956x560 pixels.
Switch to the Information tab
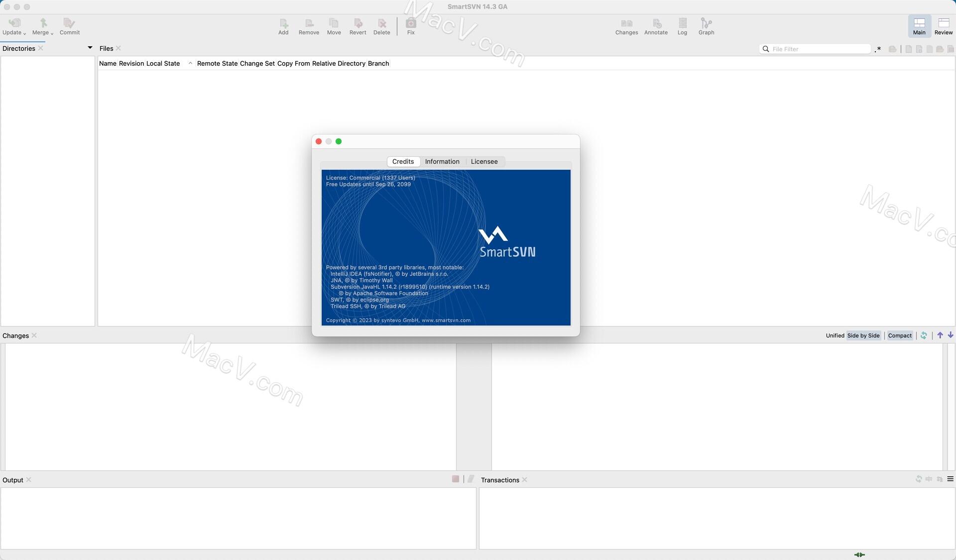[x=442, y=161]
